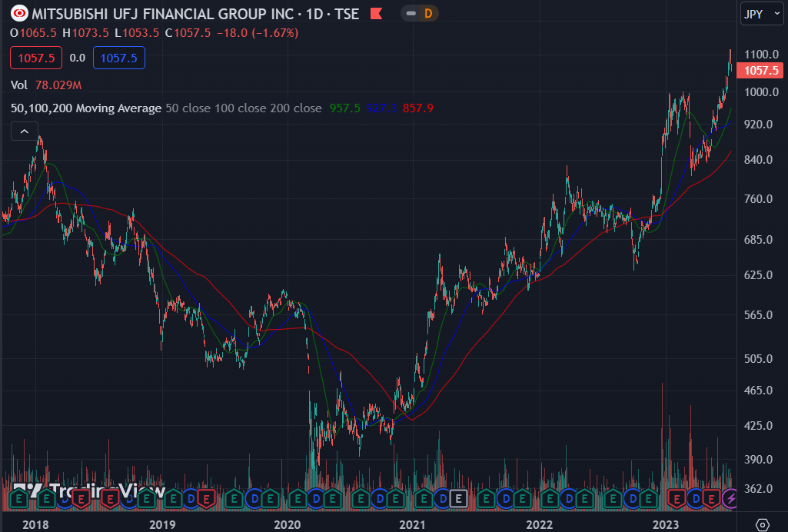The height and width of the screenshot is (532, 788).
Task: Click the 760.0 price axis label
Action: coord(758,199)
